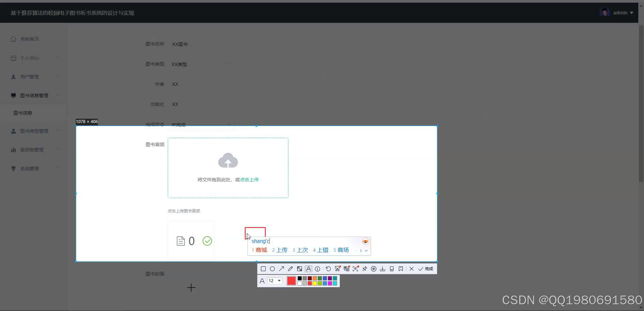This screenshot has height=311, width=644.
Task: Undo the last annotation
Action: point(328,269)
